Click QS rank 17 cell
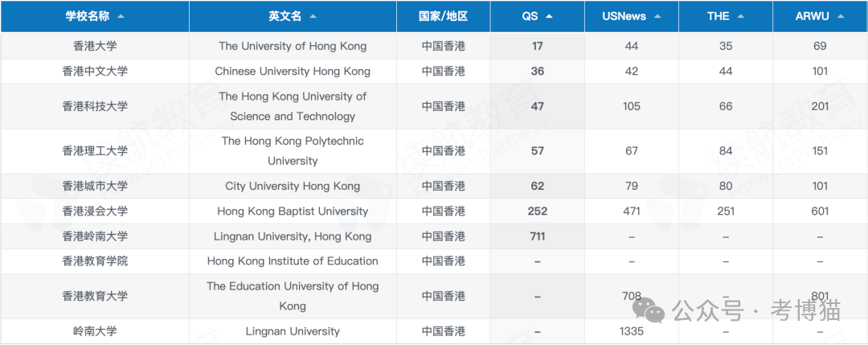The height and width of the screenshot is (345, 868). point(538,46)
